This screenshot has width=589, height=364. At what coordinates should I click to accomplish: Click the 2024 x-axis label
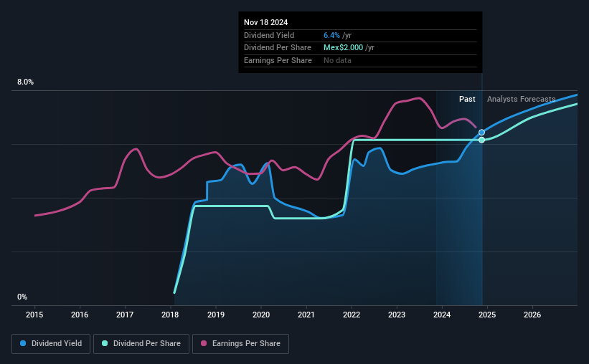[442, 315]
